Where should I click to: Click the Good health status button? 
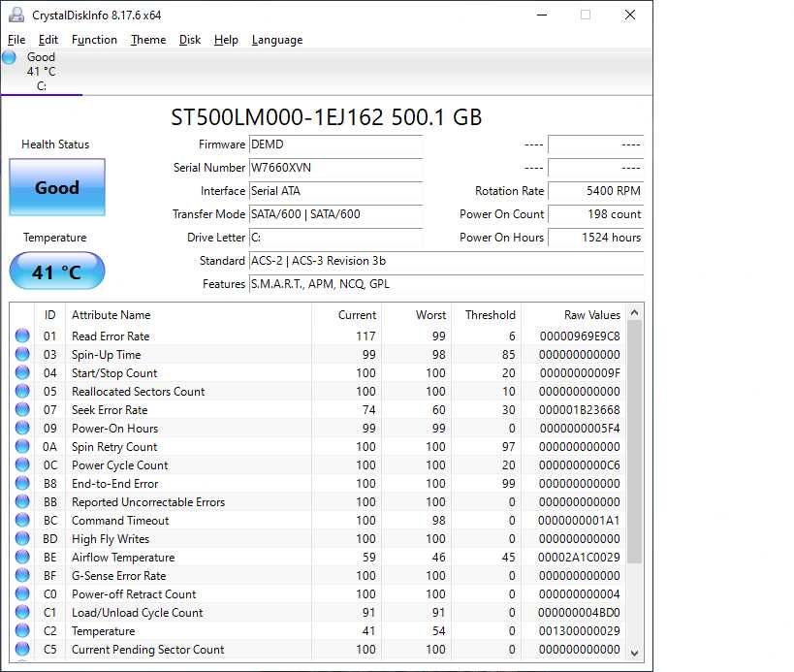57,187
